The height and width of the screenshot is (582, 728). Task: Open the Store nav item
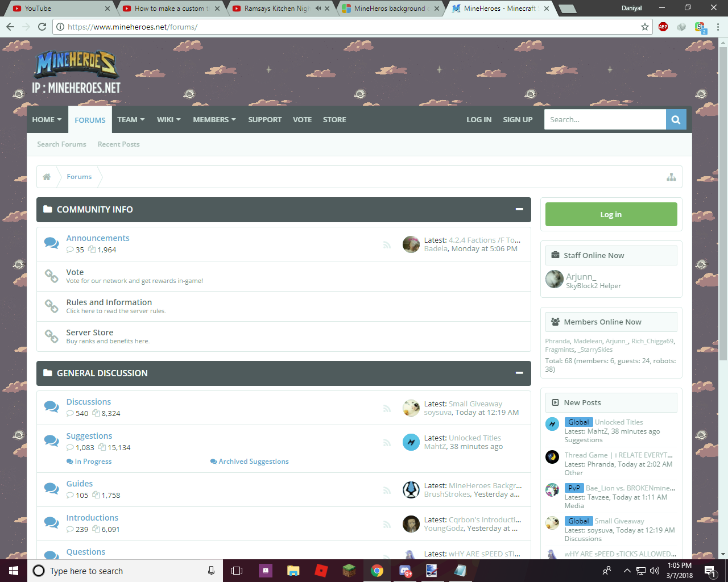click(334, 119)
